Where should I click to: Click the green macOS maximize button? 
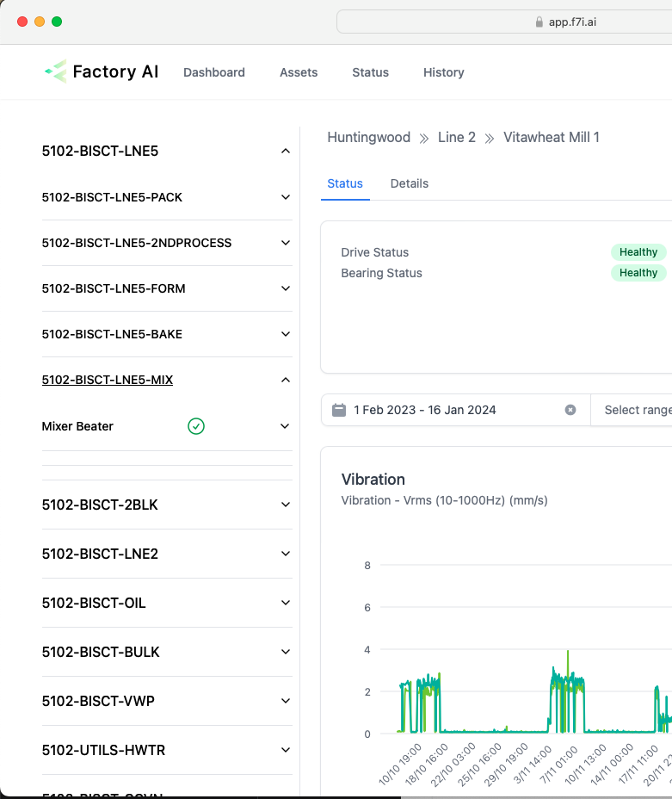point(57,22)
